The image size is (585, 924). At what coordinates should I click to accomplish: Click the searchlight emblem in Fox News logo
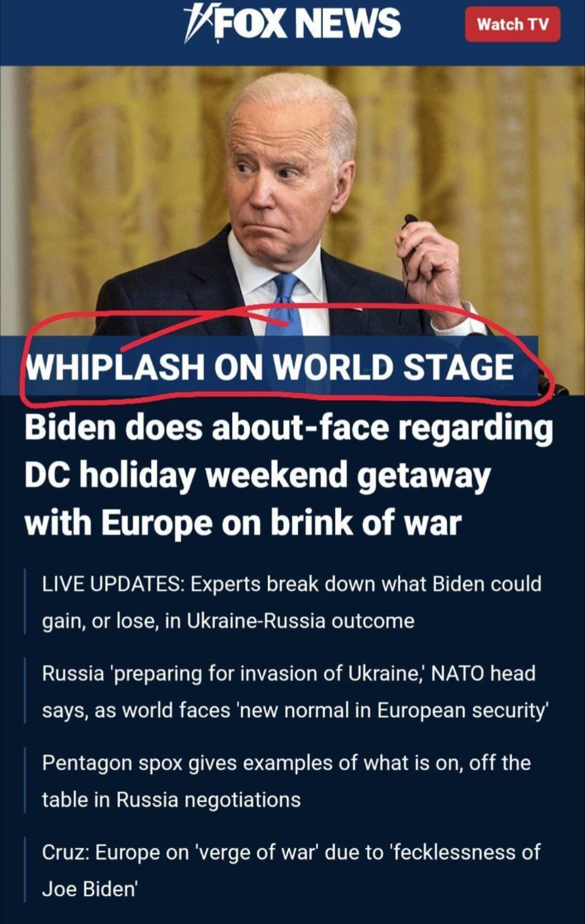tap(197, 24)
